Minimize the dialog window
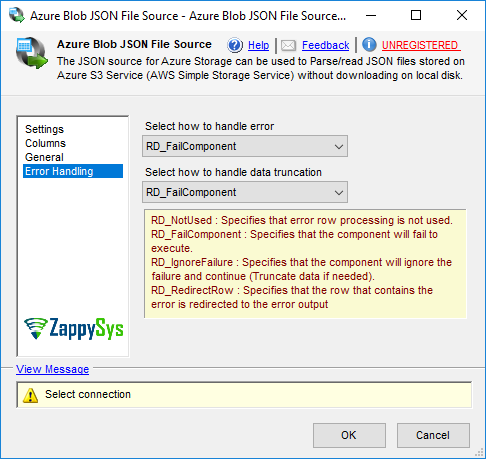The height and width of the screenshot is (459, 486). [371, 15]
